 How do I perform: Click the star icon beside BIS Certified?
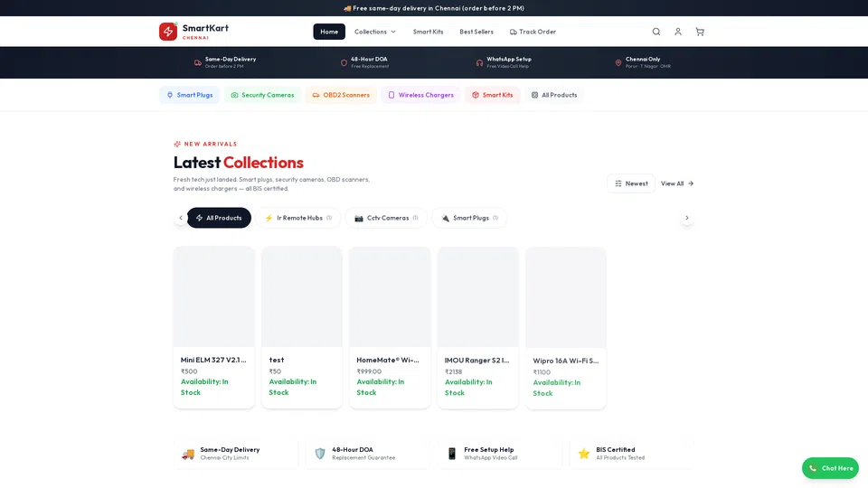pyautogui.click(x=584, y=454)
